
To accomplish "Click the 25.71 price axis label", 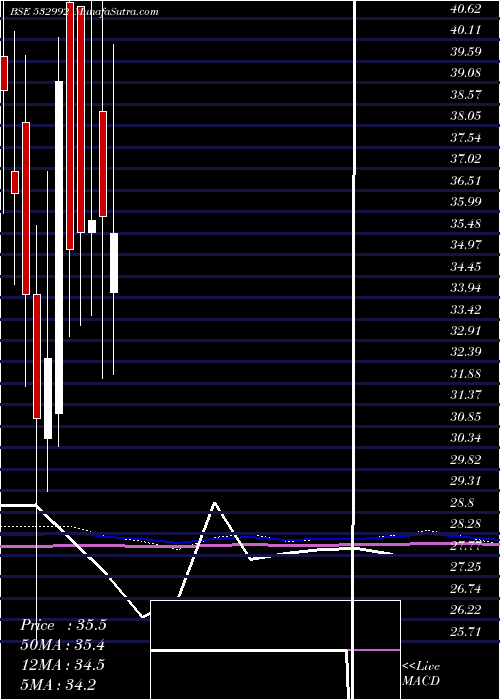I will coord(466,632).
